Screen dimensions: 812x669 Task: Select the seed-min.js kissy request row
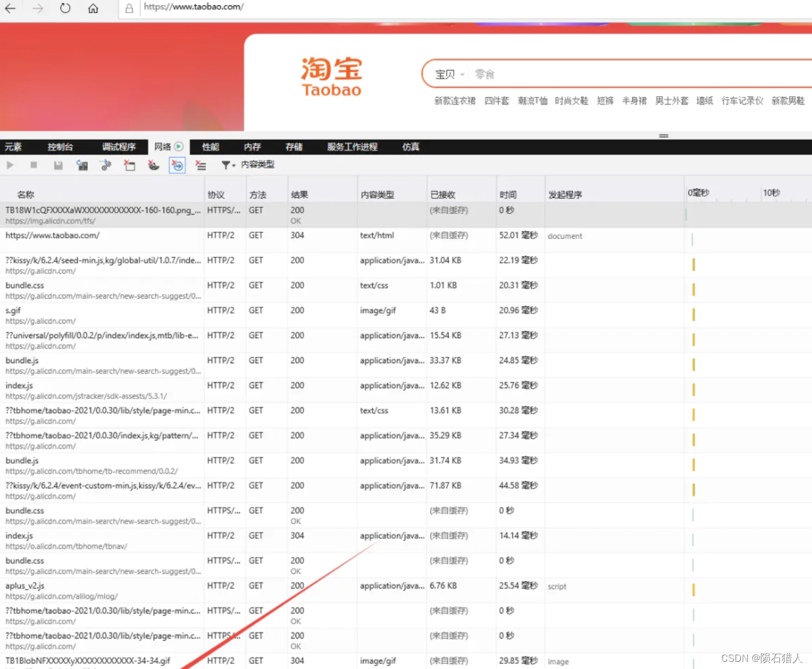[406, 265]
